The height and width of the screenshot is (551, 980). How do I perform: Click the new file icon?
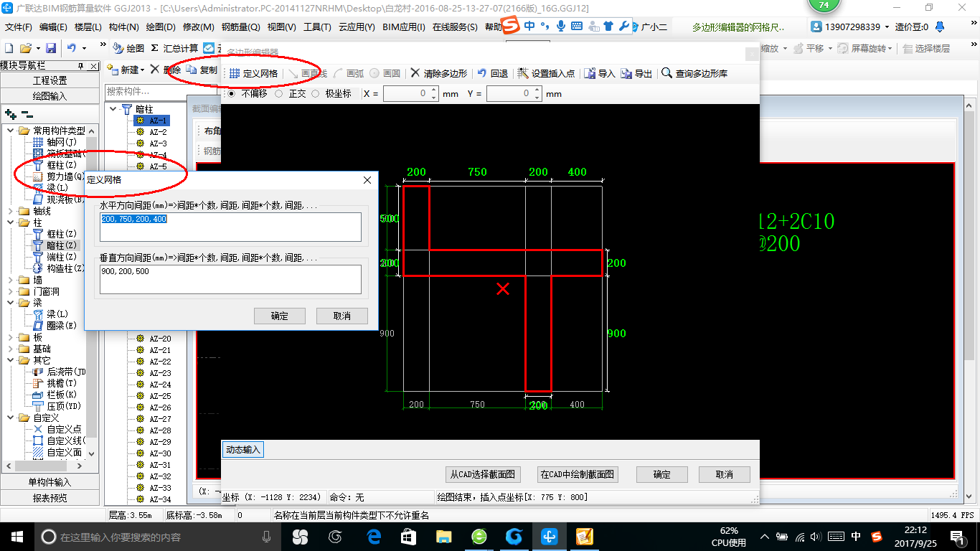coord(9,48)
